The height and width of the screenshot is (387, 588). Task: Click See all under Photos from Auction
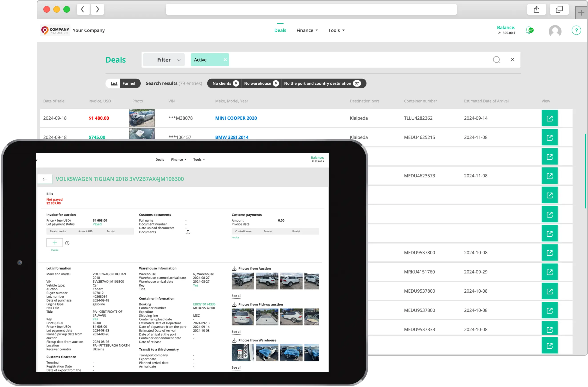236,296
